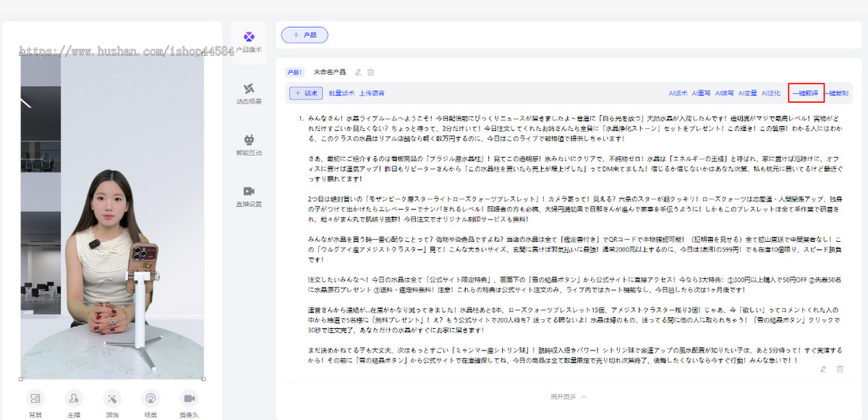Click the 一键翻译 translate button

click(x=806, y=93)
